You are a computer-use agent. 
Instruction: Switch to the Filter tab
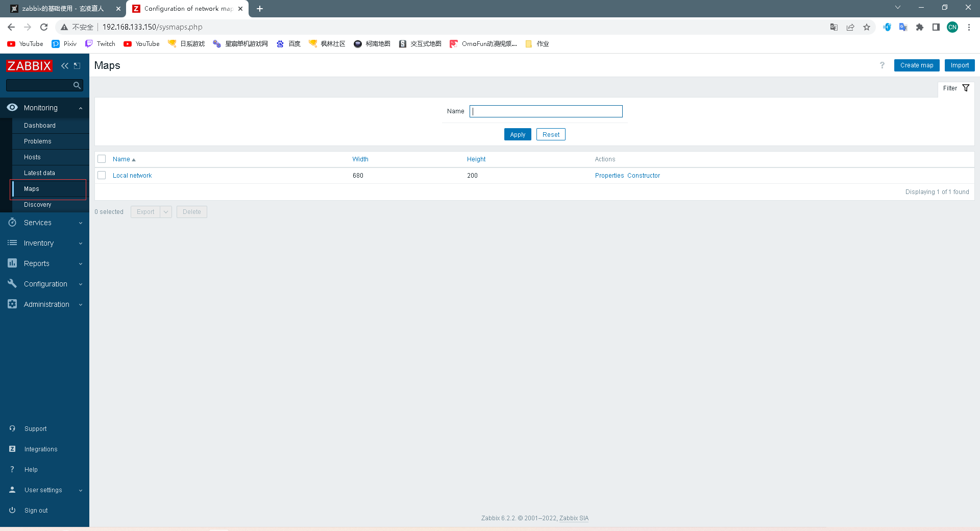pyautogui.click(x=950, y=88)
